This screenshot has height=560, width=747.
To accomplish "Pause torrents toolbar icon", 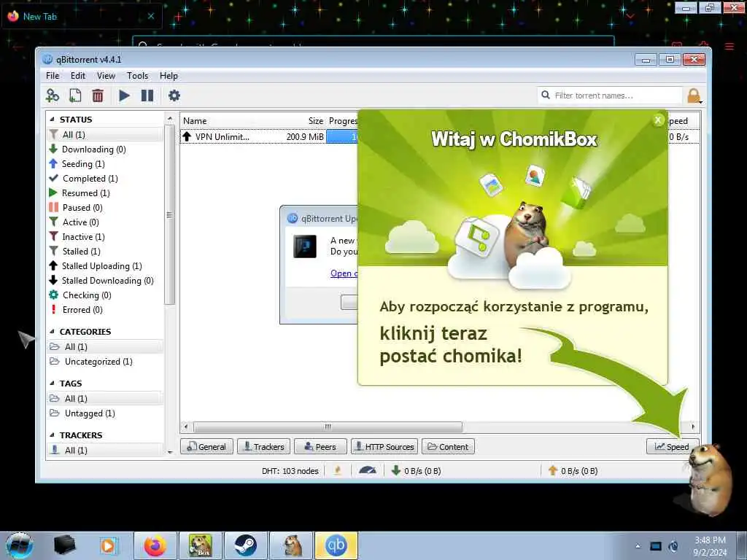I will (x=147, y=96).
